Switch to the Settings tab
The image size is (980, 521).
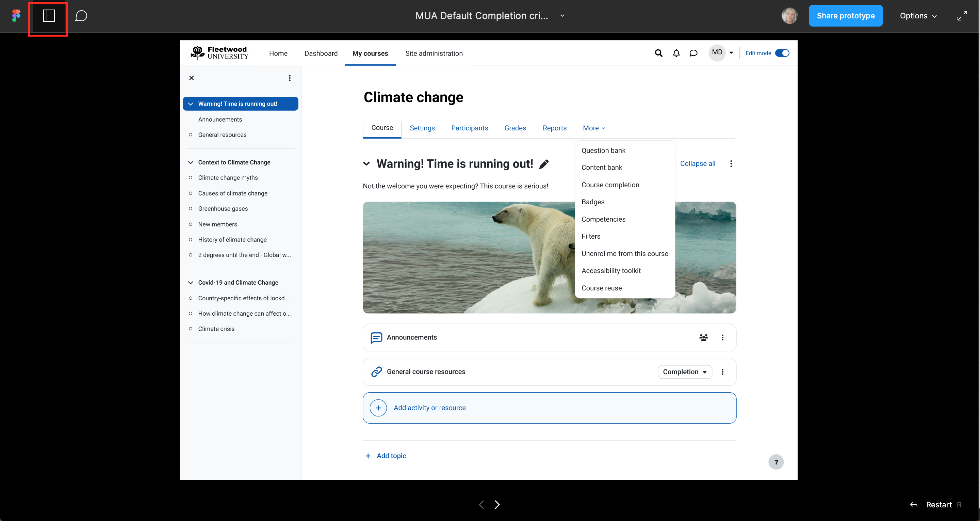422,128
